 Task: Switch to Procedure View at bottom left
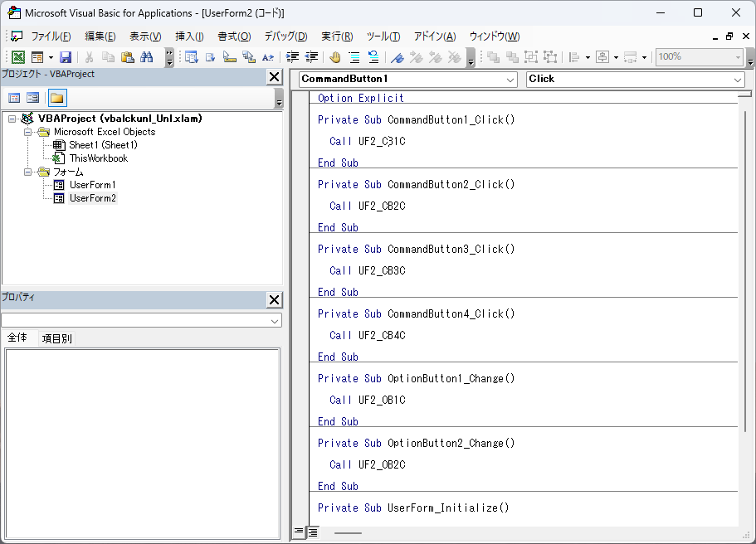(299, 532)
